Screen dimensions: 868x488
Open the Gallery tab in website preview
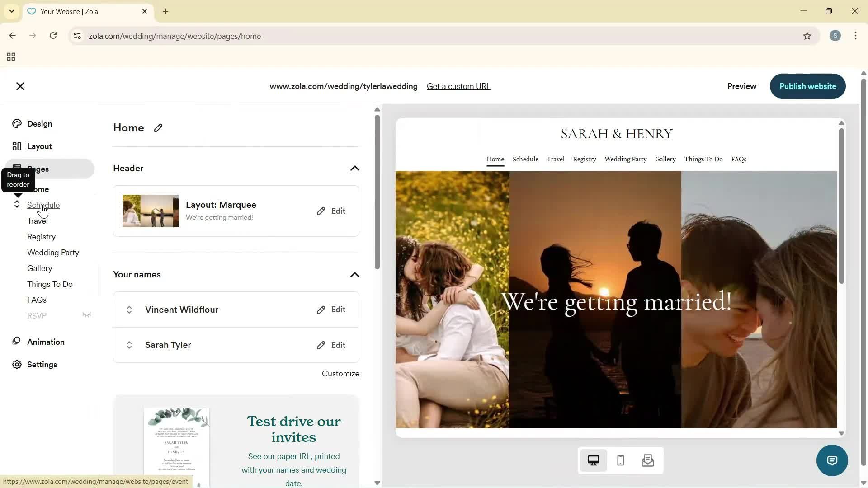pos(665,159)
